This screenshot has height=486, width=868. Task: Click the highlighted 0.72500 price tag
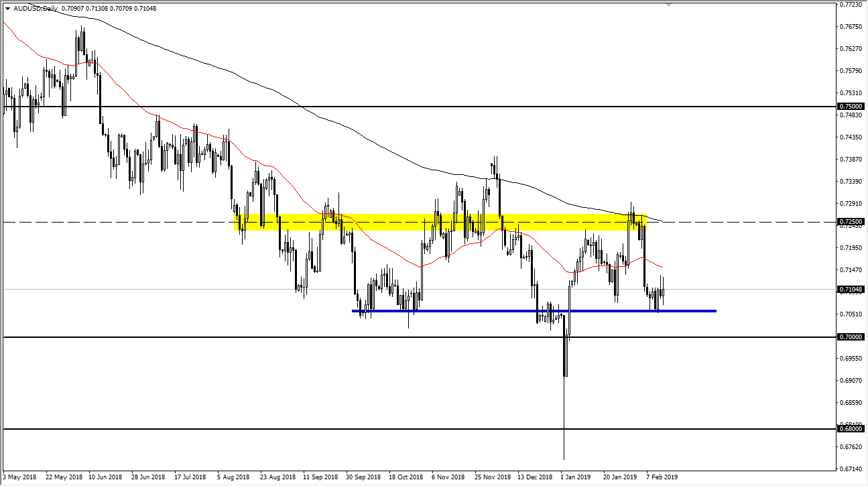coord(849,221)
